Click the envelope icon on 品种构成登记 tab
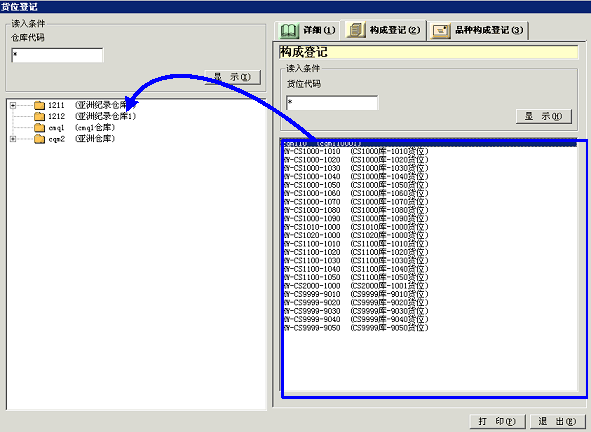591x432 pixels. point(441,31)
